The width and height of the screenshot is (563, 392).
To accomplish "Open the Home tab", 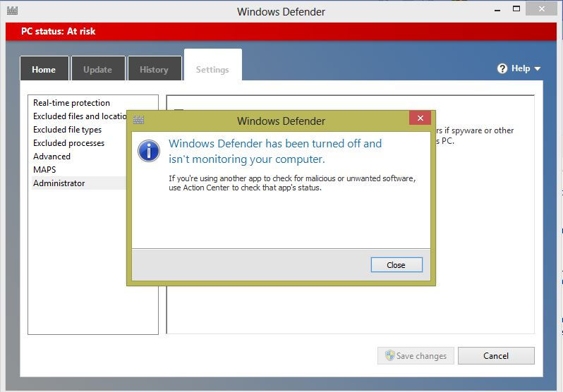I will tap(44, 68).
